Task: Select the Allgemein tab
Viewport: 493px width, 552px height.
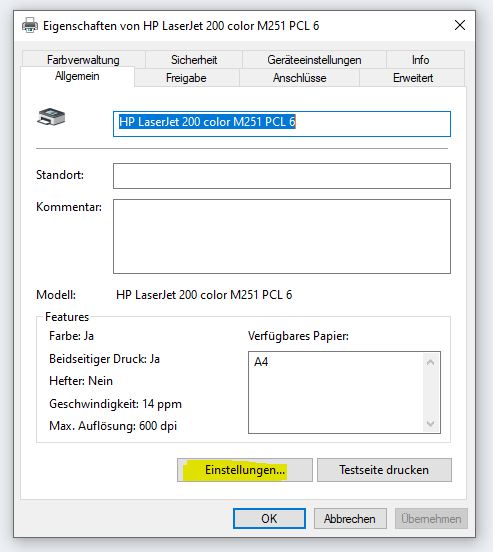Action: pos(77,76)
